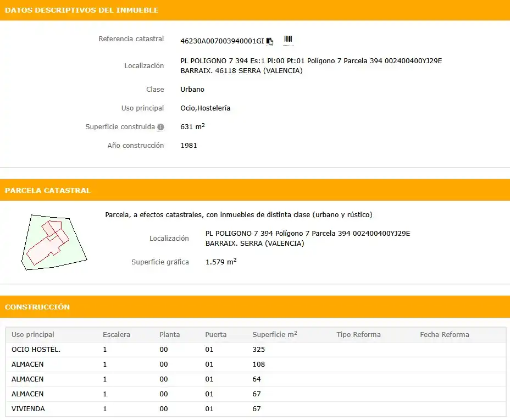Click the Planta value 00 in OCIO HOSTEL. row
The width and height of the screenshot is (510, 420).
coord(164,350)
